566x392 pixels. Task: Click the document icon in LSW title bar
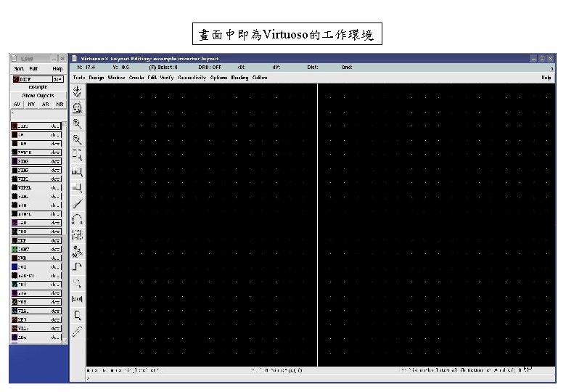(x=15, y=58)
